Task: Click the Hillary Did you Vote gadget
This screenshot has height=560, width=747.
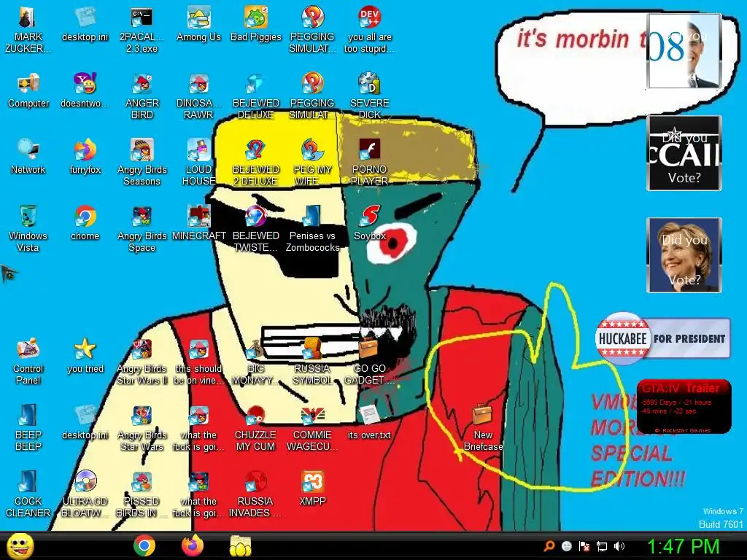Action: click(684, 254)
